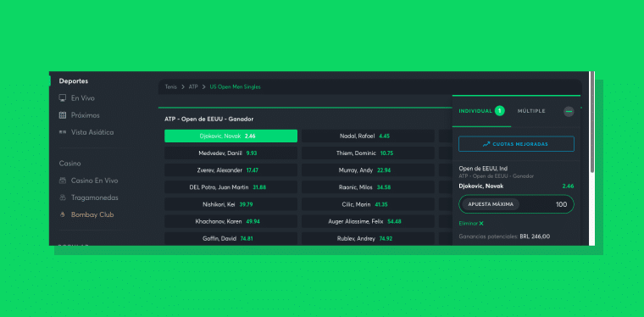Select Zverev, Alexander at 17.47

pos(230,170)
